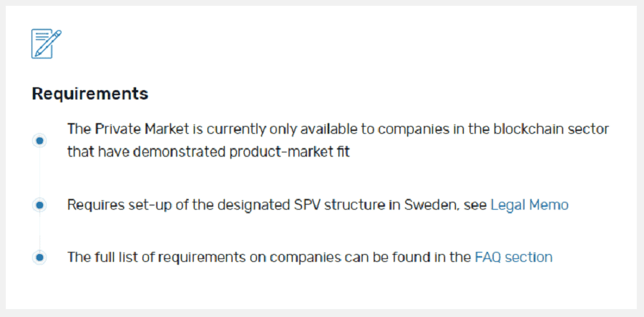The image size is (644, 317).
Task: Click the connector line between the first and second bullets
Action: point(39,172)
